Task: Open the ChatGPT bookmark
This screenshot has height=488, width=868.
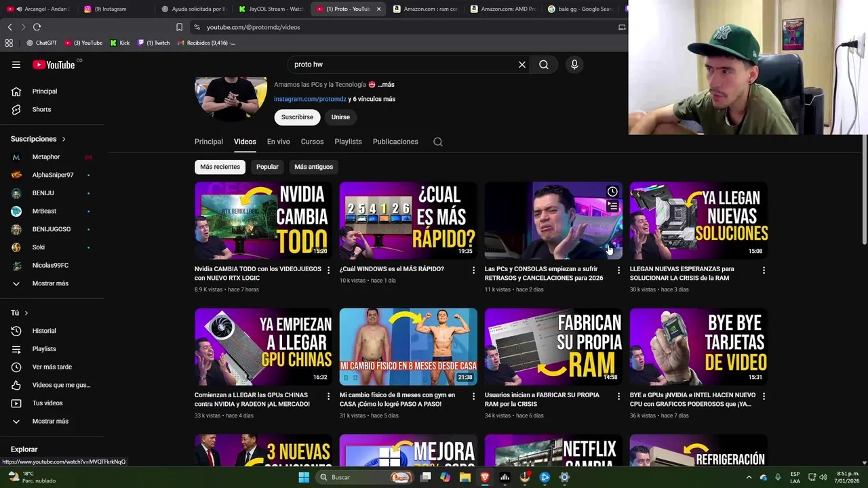Action: [41, 43]
